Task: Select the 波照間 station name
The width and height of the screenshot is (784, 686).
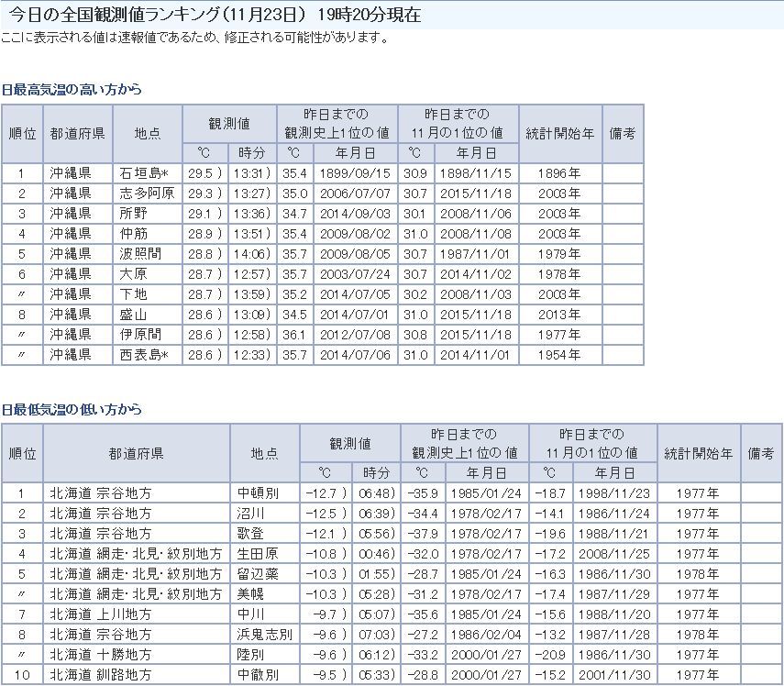Action: click(x=140, y=254)
